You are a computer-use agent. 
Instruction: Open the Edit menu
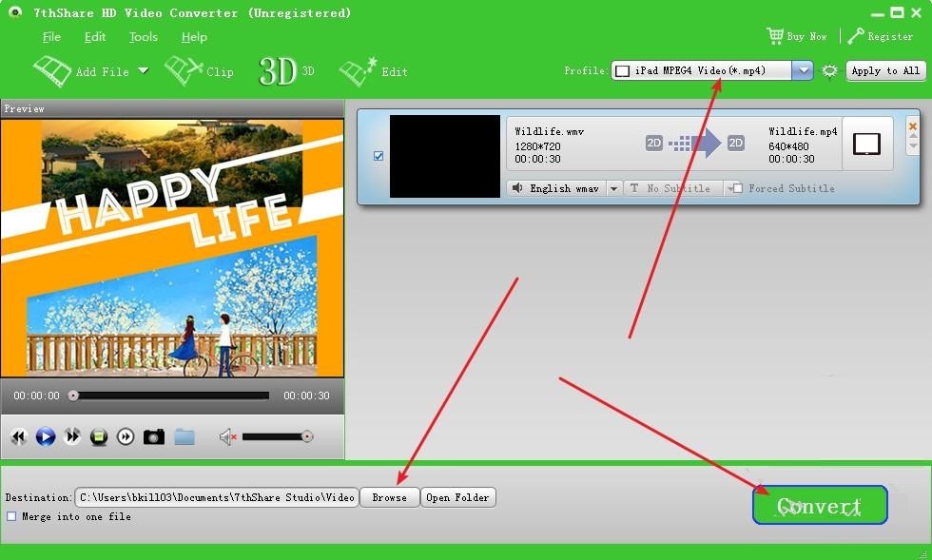(95, 37)
